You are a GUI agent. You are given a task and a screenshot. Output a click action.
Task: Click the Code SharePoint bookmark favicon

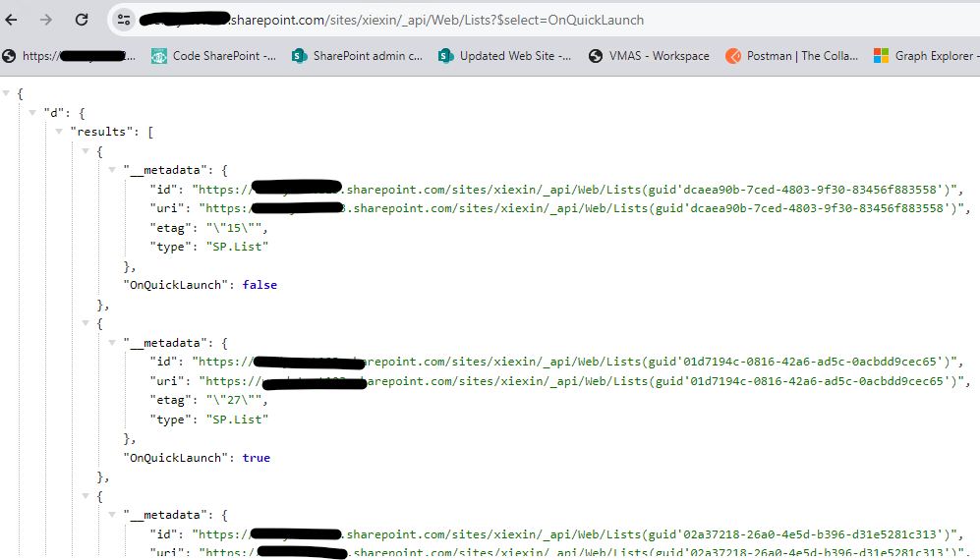coord(159,56)
